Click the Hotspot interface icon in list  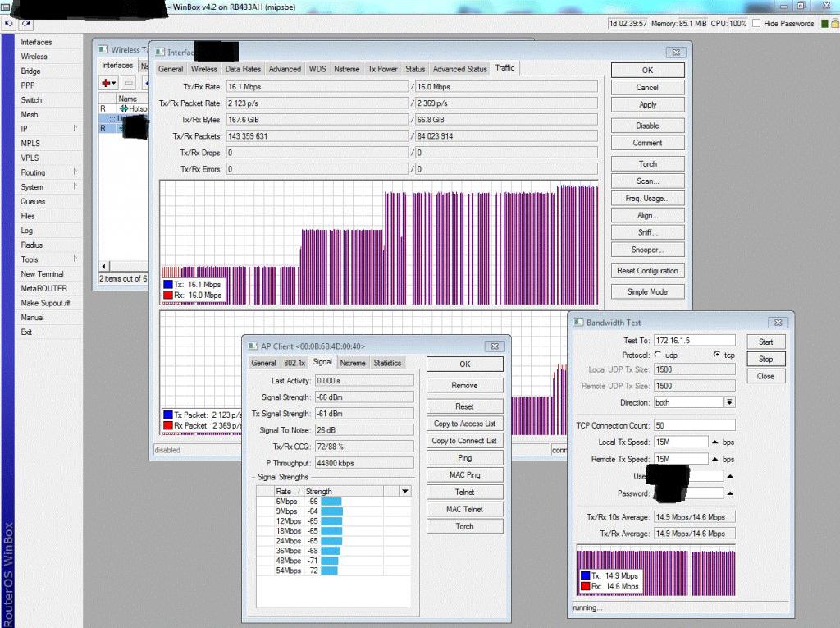(123, 108)
